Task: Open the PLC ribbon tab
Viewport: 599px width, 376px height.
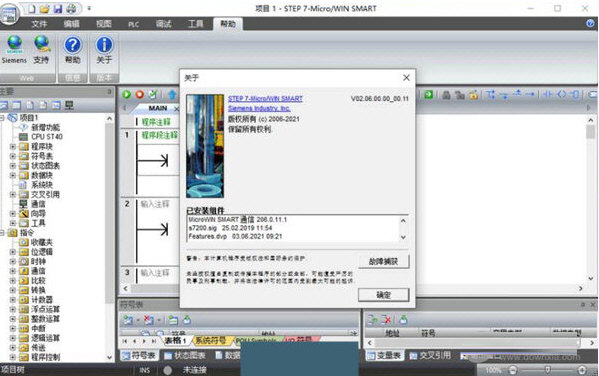Action: click(133, 24)
